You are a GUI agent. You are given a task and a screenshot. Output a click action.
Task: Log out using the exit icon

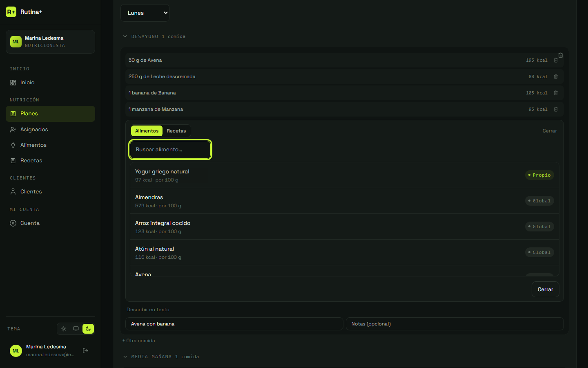[x=85, y=350]
